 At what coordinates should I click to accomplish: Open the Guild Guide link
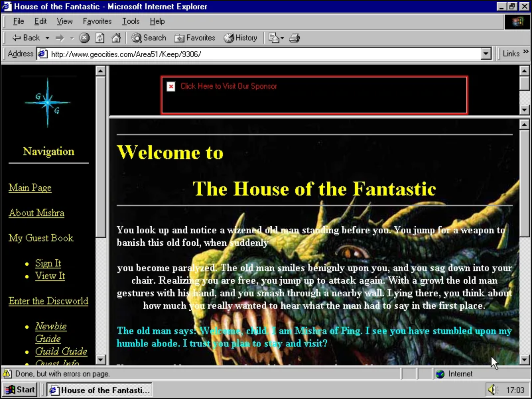tap(61, 351)
